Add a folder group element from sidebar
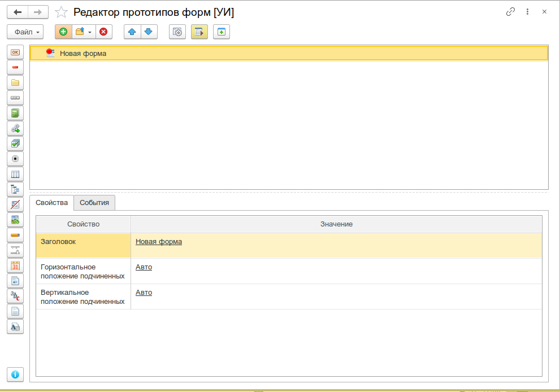Screen dimensions: 560x392 pyautogui.click(x=15, y=82)
